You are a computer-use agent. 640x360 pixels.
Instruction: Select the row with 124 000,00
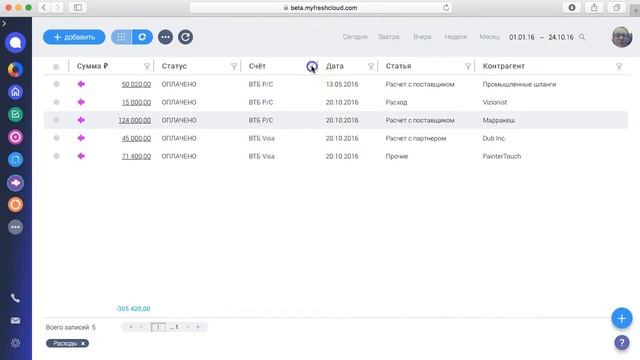point(56,120)
